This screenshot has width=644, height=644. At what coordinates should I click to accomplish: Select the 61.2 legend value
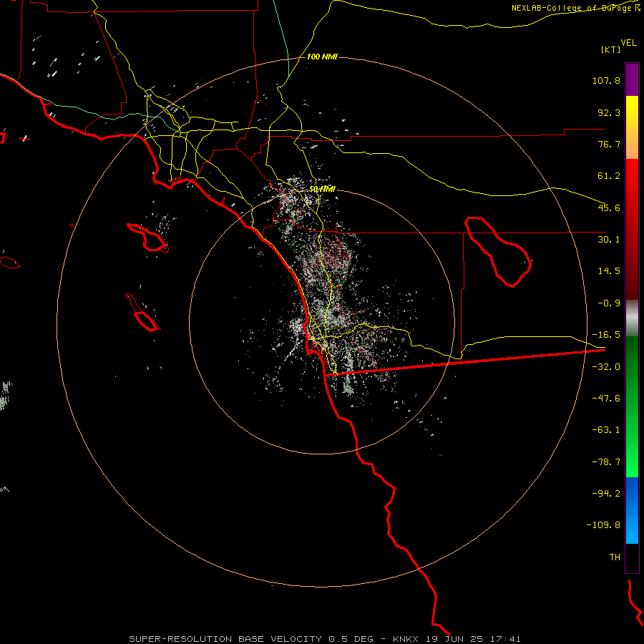pyautogui.click(x=609, y=176)
